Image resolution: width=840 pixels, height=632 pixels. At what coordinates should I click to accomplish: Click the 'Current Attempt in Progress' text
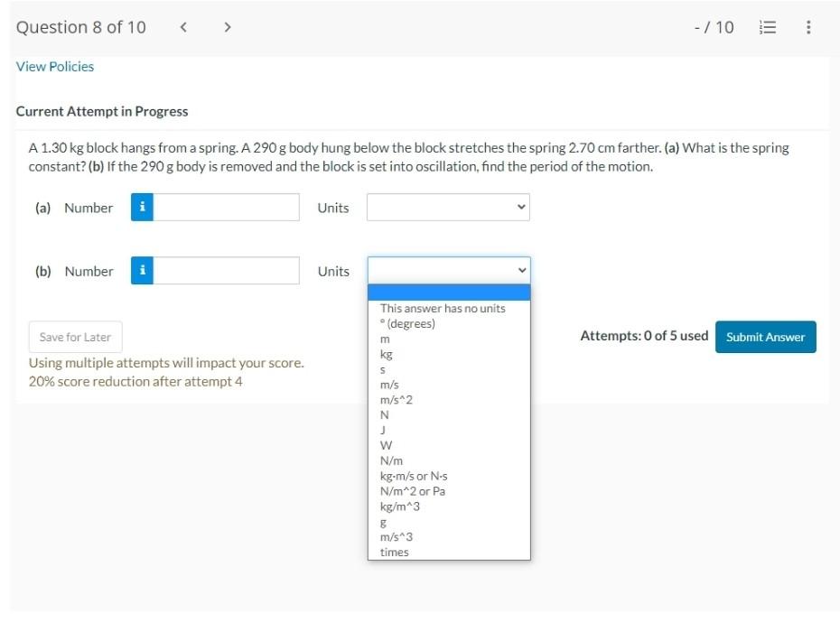pyautogui.click(x=102, y=111)
